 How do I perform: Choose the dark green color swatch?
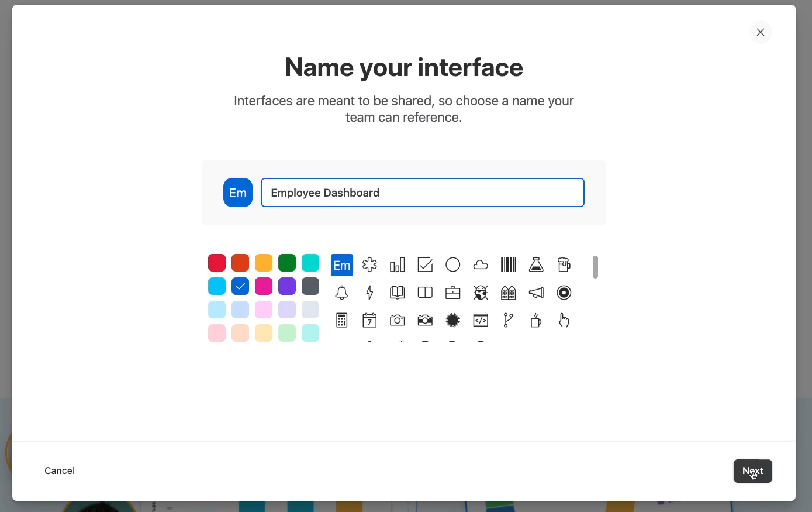(287, 263)
